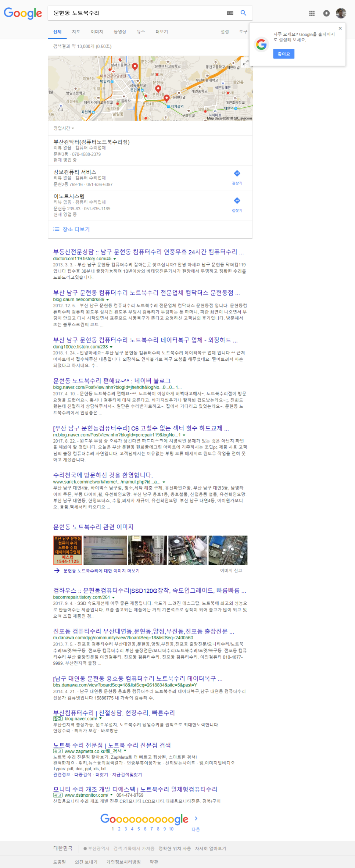
Task: Click the 장소 더보기 list icon
Action: point(56,229)
